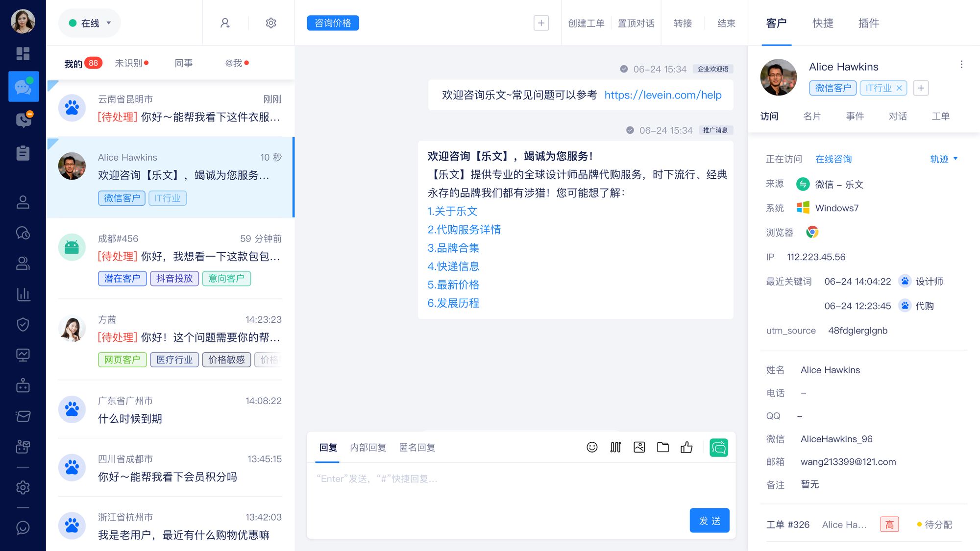Remove the IT行业 tag with its X
980x551 pixels.
899,88
